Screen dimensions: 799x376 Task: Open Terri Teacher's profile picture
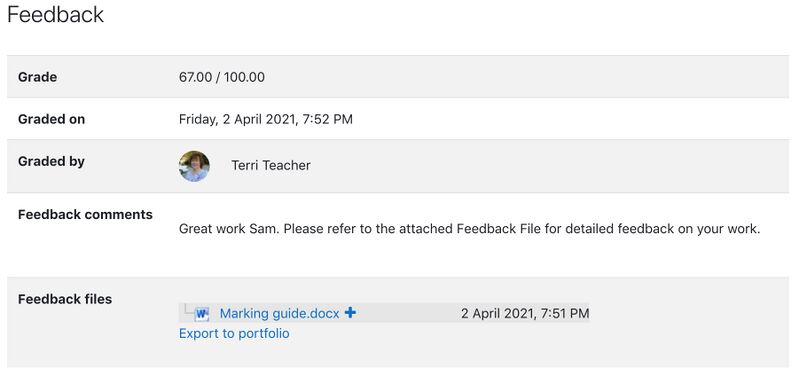pyautogui.click(x=194, y=166)
